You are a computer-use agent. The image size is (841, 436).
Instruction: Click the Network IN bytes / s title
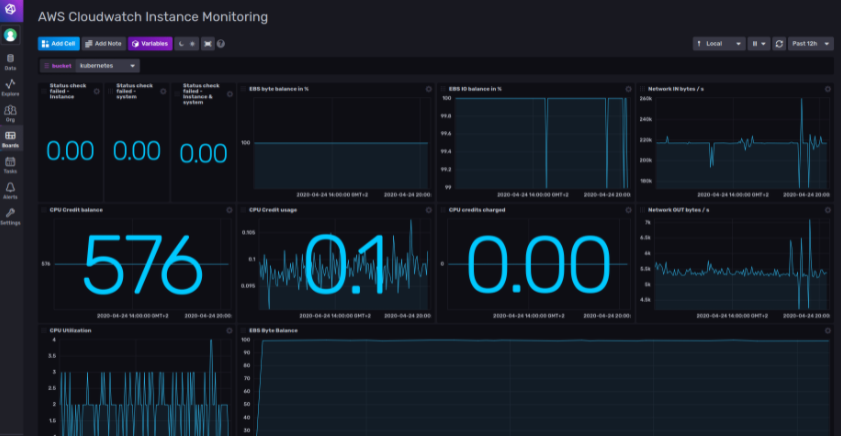[x=676, y=89]
